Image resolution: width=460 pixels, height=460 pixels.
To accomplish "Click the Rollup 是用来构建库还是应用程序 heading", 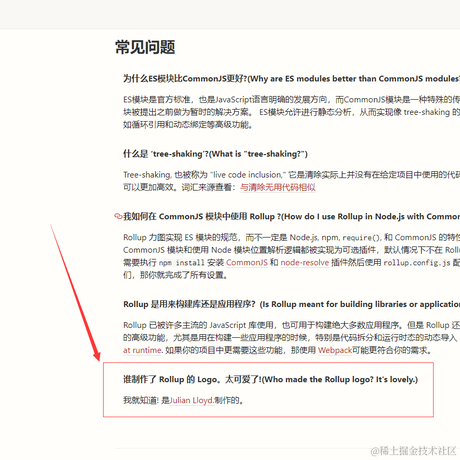I will [291, 304].
